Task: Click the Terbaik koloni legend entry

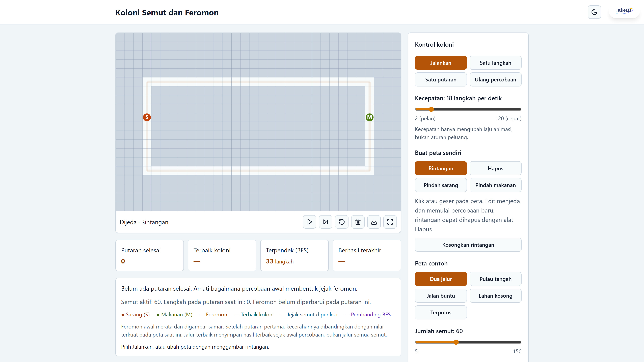Action: point(254,315)
